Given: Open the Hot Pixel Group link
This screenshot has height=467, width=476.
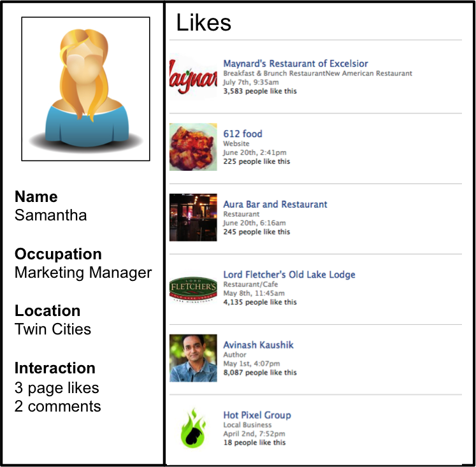Looking at the screenshot, I should click(x=257, y=415).
